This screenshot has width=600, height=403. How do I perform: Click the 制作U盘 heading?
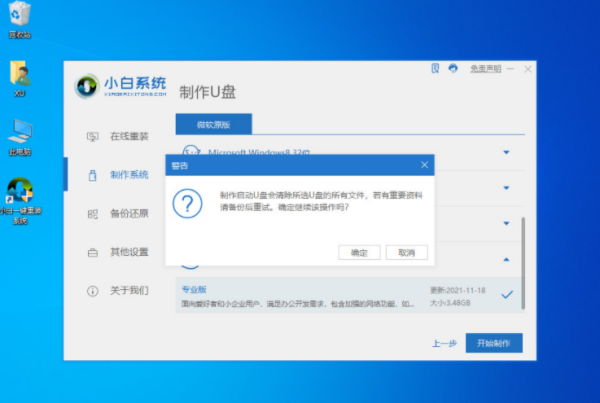(208, 92)
